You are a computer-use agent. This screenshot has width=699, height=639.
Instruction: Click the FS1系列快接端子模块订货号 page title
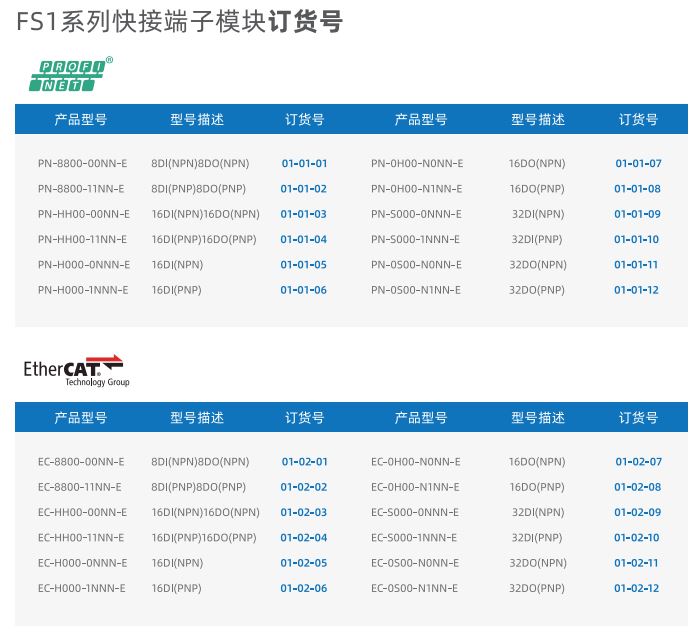coord(180,22)
